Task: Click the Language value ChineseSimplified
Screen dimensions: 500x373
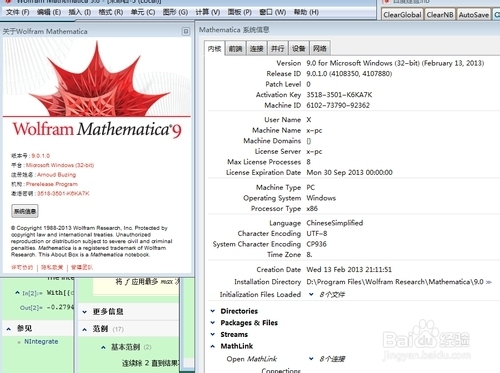Action: click(335, 223)
